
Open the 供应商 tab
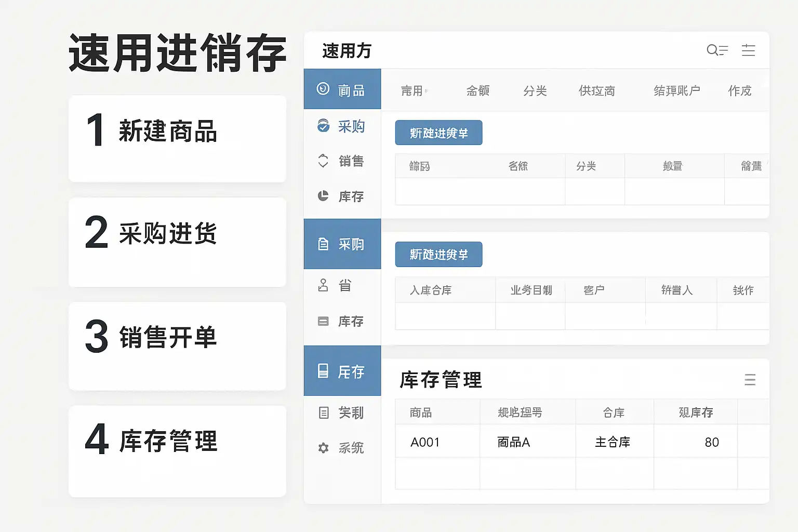pos(597,91)
